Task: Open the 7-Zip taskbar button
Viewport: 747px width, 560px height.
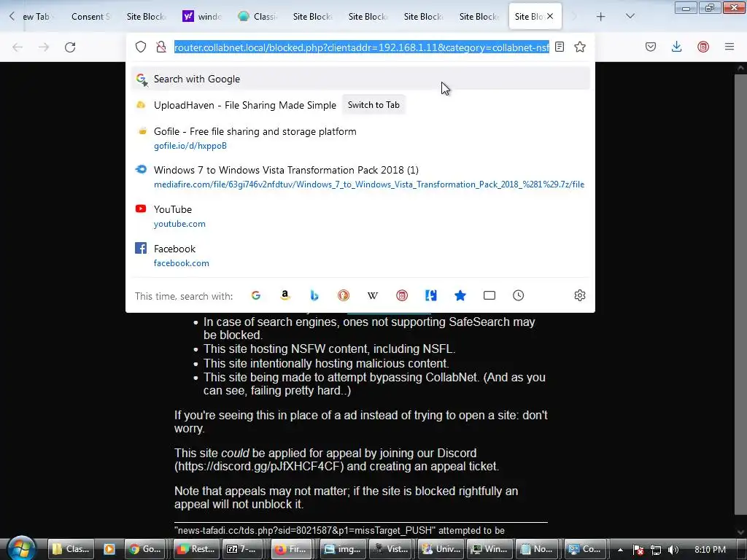Action: click(242, 549)
